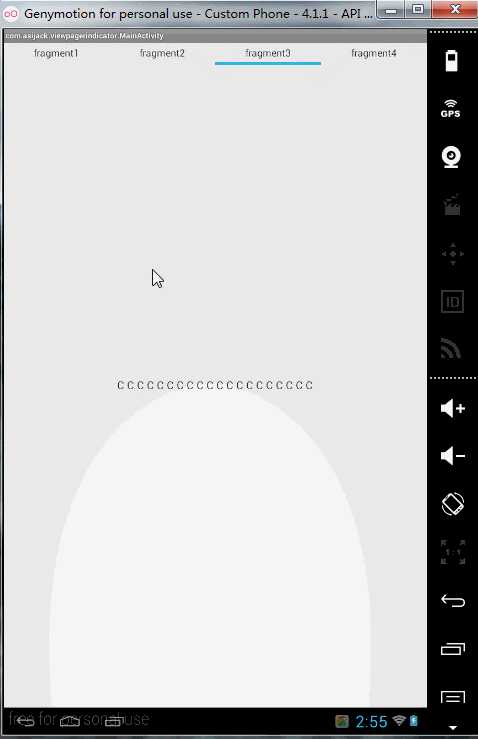The height and width of the screenshot is (739, 478).
Task: Toggle pixel perfect 1:1 scaling
Action: coord(453,552)
